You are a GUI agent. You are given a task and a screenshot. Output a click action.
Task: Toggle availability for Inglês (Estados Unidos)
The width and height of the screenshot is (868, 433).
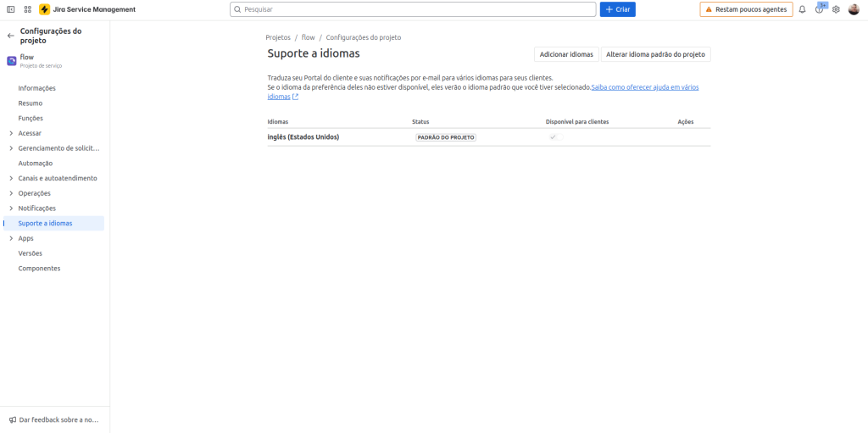(x=555, y=137)
